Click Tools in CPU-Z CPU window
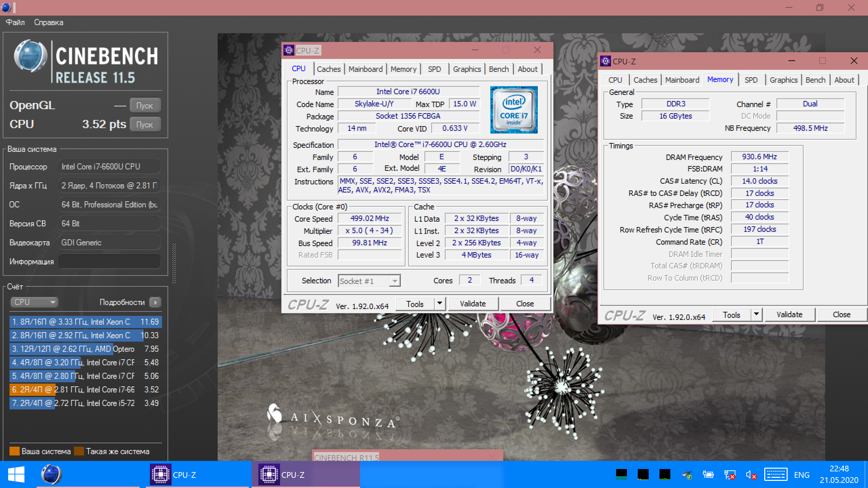Image resolution: width=868 pixels, height=488 pixels. (415, 304)
